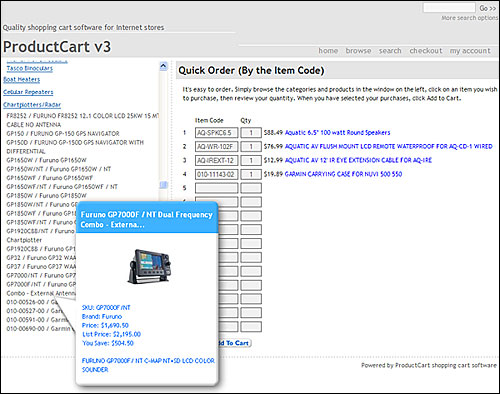The height and width of the screenshot is (394, 500).
Task: Select GP1650W / Furuno GP1650W item
Action: tap(46, 160)
